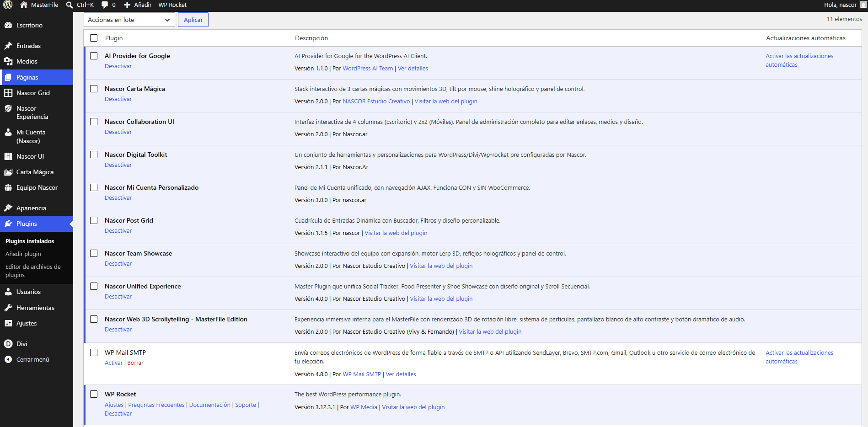Tick the select-all checkbox in table header

click(94, 38)
